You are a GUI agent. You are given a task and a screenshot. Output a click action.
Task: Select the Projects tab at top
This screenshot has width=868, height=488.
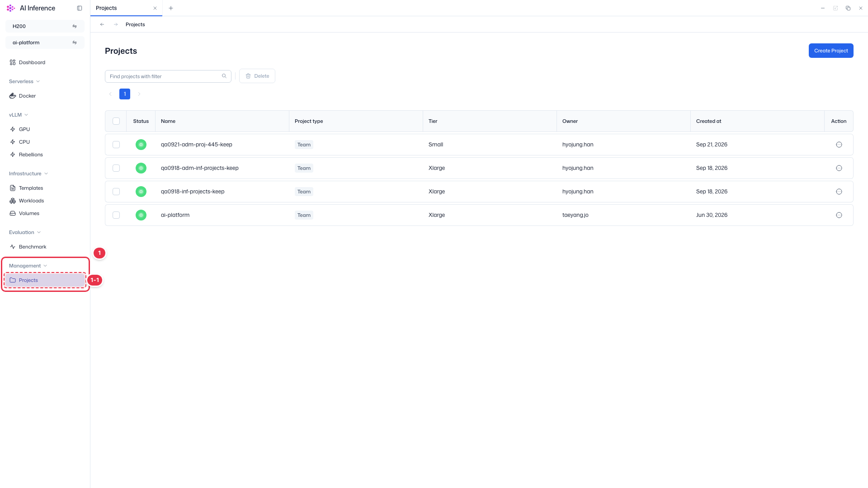coord(126,8)
